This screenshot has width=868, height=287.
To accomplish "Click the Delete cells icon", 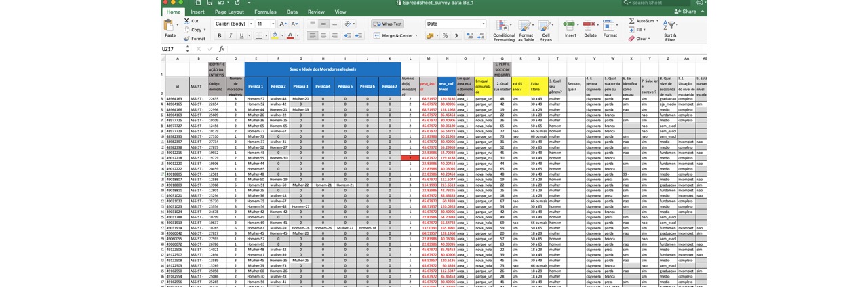I will point(590,26).
